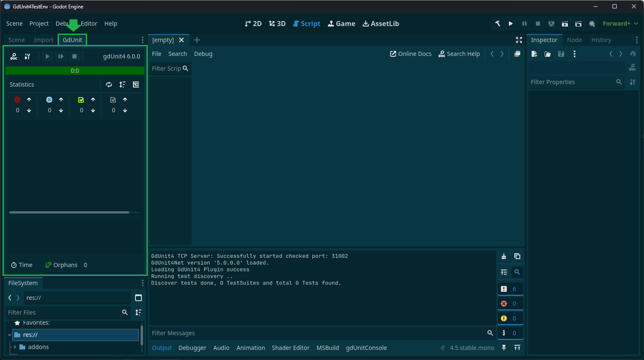This screenshot has width=644, height=360.
Task: Expand the addons folder in FileSystem
Action: (15, 347)
